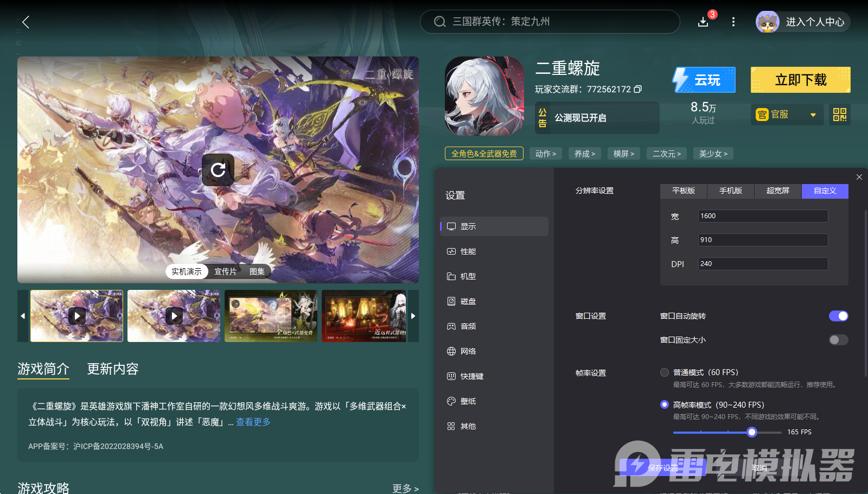Select the 全角色武器免费 screenshot thumbnail
Viewport: 868px width, 494px height.
pos(271,316)
